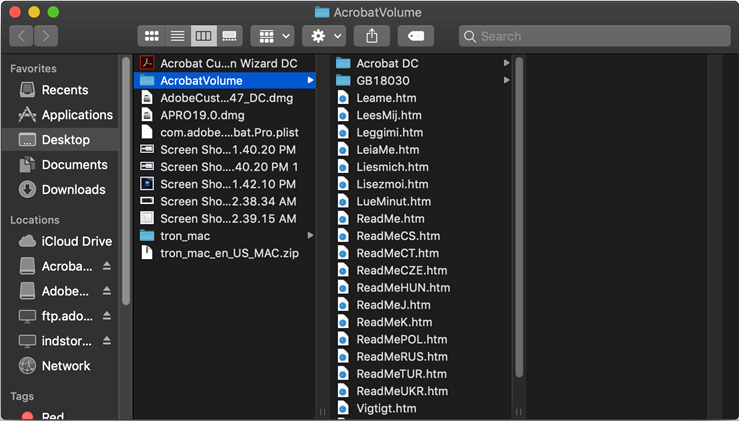Select ReadMeTUR.htm file
Image resolution: width=739 pixels, height=421 pixels.
pyautogui.click(x=421, y=374)
